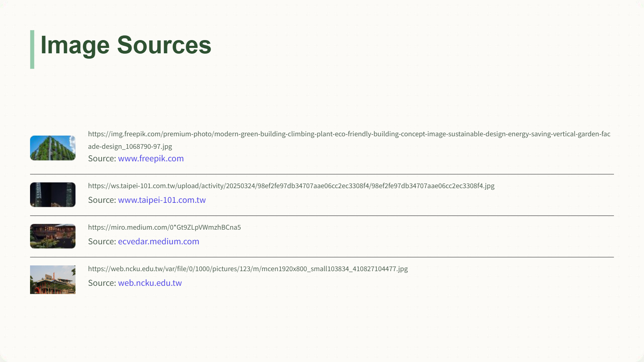Click the img.freepik.com image URL text
Screen dimensions: 644x362
pyautogui.click(x=349, y=134)
